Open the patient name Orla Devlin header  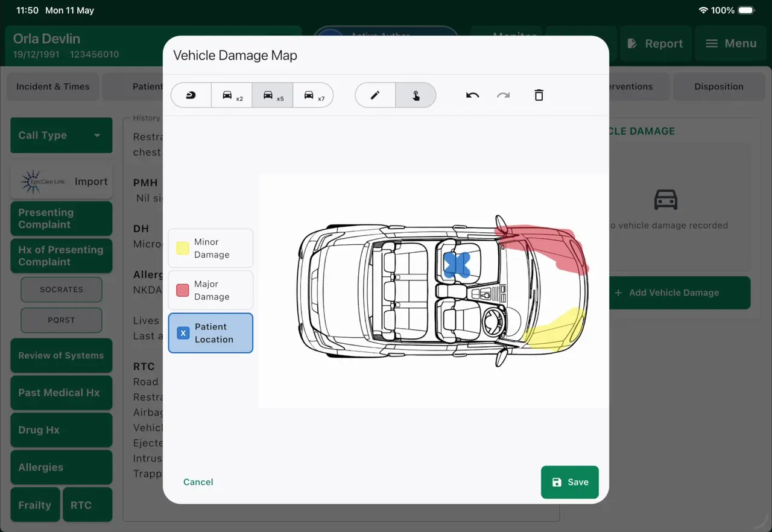tap(46, 39)
